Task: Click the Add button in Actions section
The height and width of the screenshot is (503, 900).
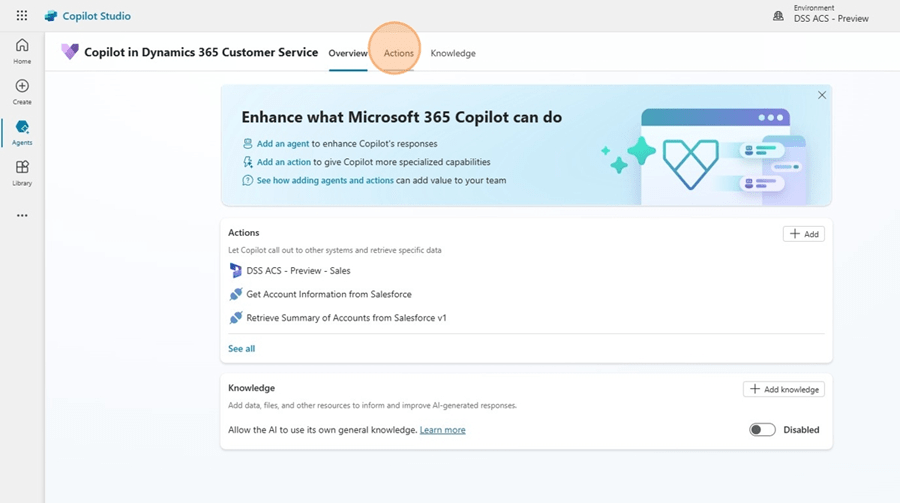Action: click(803, 234)
